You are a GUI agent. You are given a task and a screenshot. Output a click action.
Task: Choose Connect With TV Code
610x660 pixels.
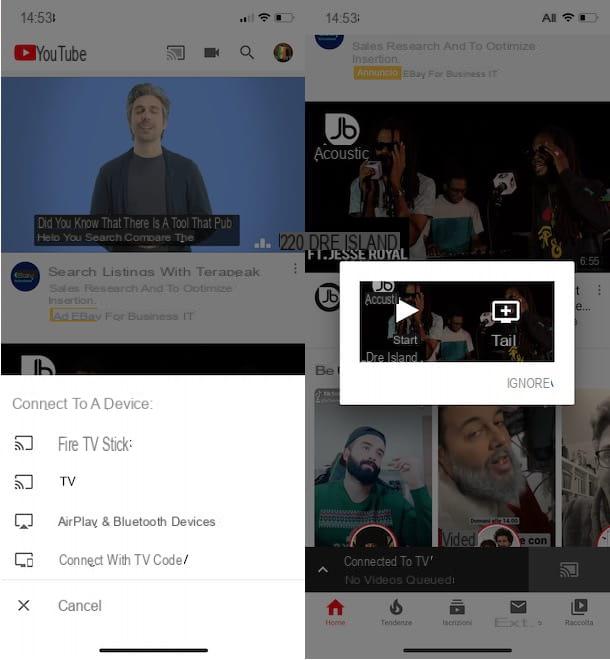(152, 560)
